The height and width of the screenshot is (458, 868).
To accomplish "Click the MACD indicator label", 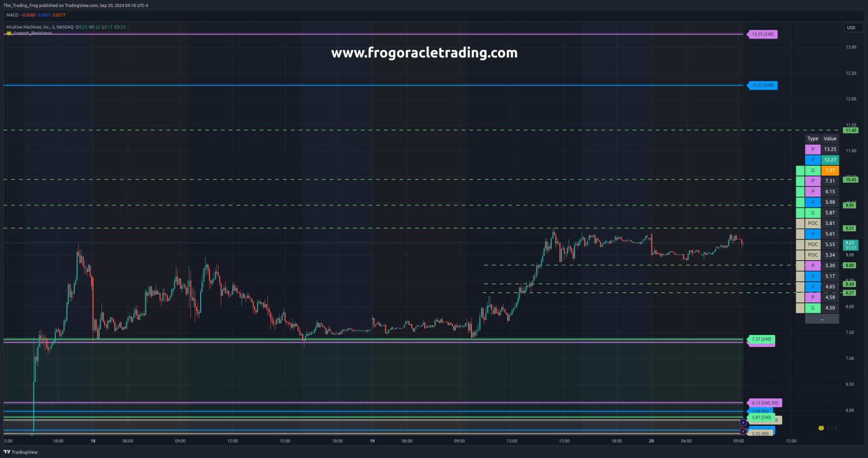I will point(12,15).
